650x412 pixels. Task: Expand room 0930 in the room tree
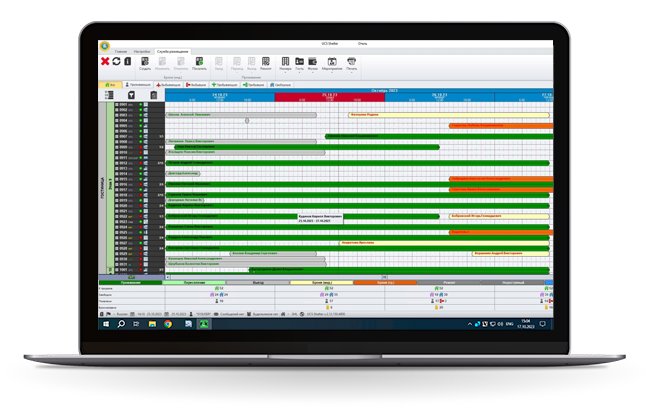pyautogui.click(x=117, y=259)
